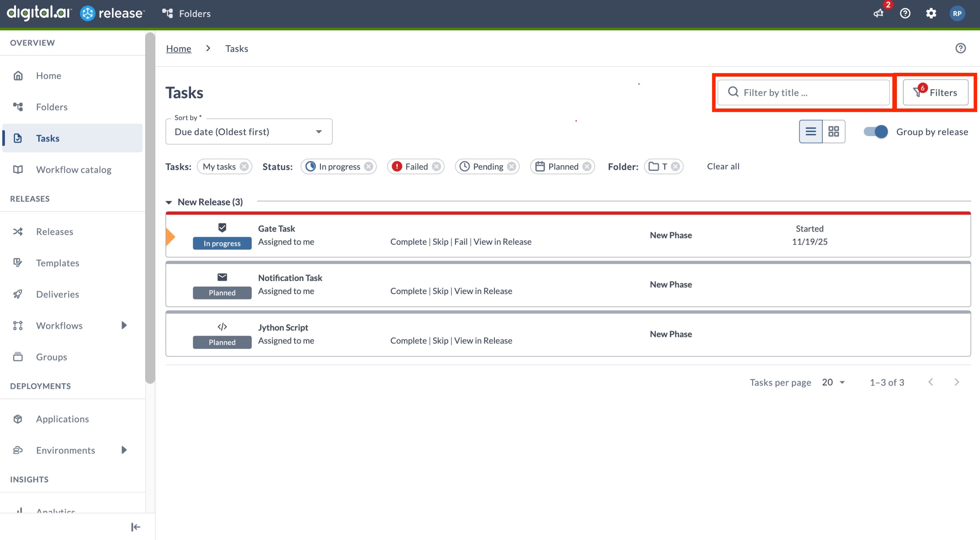Screen dimensions: 980x540
Task: Open the help question mark icon
Action: click(905, 13)
